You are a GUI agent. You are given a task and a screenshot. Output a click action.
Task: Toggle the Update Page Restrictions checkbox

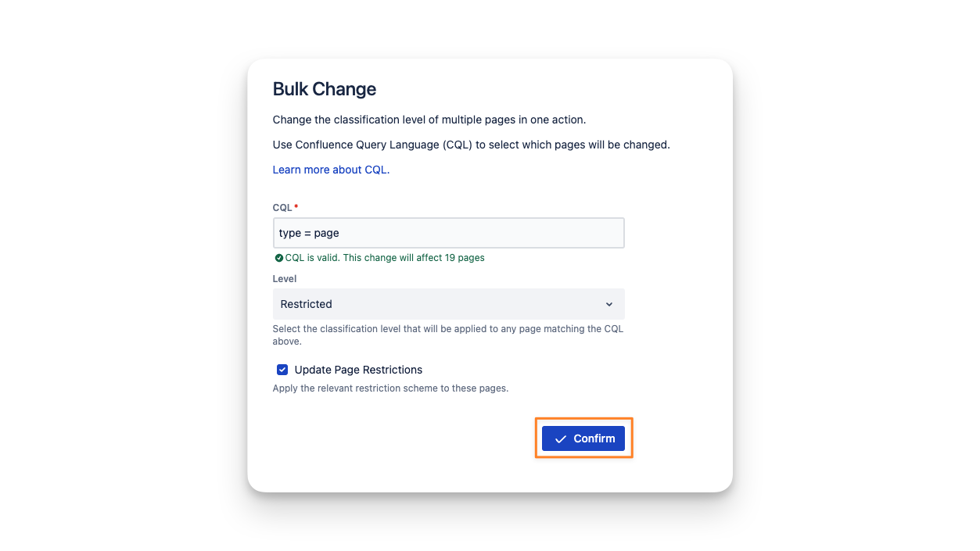(282, 370)
